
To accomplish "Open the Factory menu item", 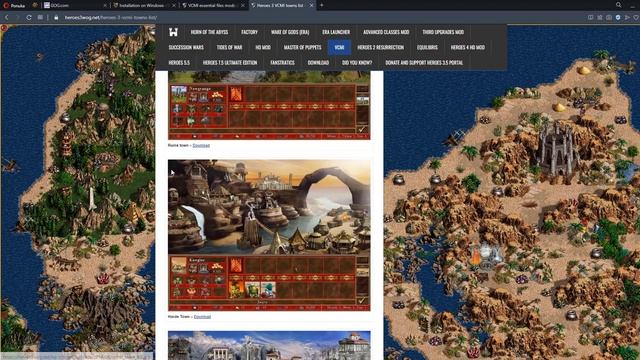I will (249, 32).
